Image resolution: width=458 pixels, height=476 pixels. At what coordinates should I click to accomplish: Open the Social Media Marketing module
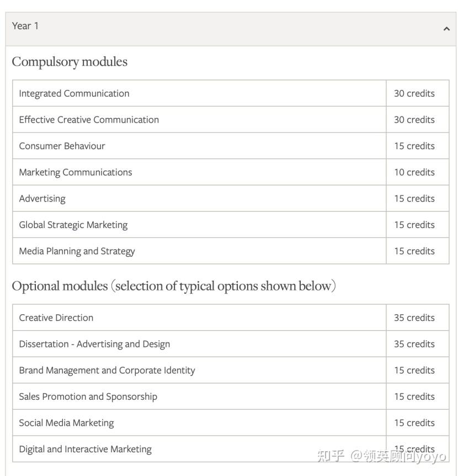(66, 423)
